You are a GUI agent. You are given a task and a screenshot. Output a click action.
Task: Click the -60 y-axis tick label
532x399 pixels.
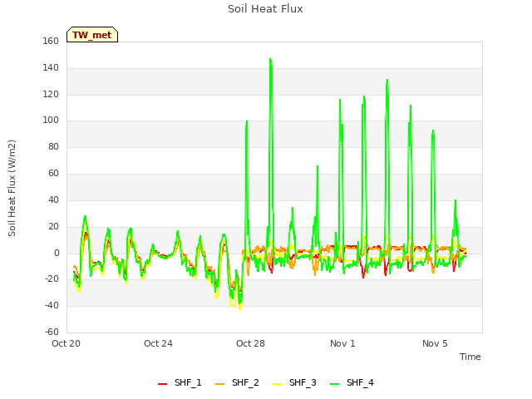pyautogui.click(x=52, y=332)
